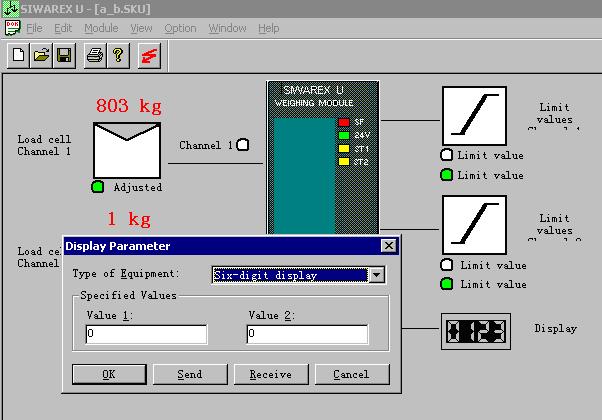Click the Value 1 input field
The image size is (602, 420).
click(x=146, y=334)
